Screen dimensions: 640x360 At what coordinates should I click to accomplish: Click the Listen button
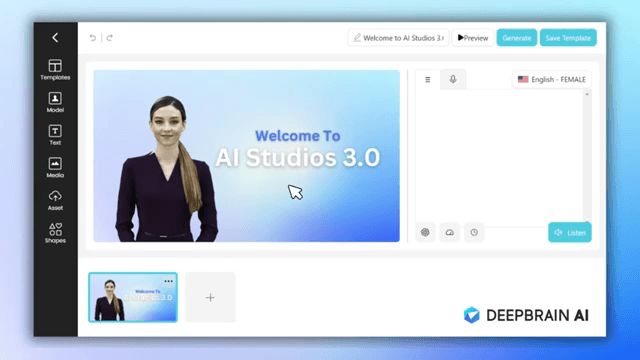pyautogui.click(x=570, y=232)
